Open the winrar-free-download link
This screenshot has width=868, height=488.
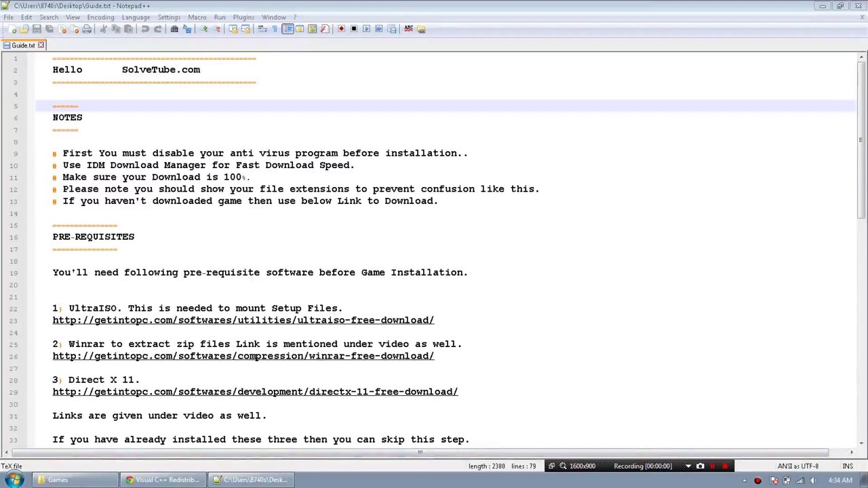243,356
